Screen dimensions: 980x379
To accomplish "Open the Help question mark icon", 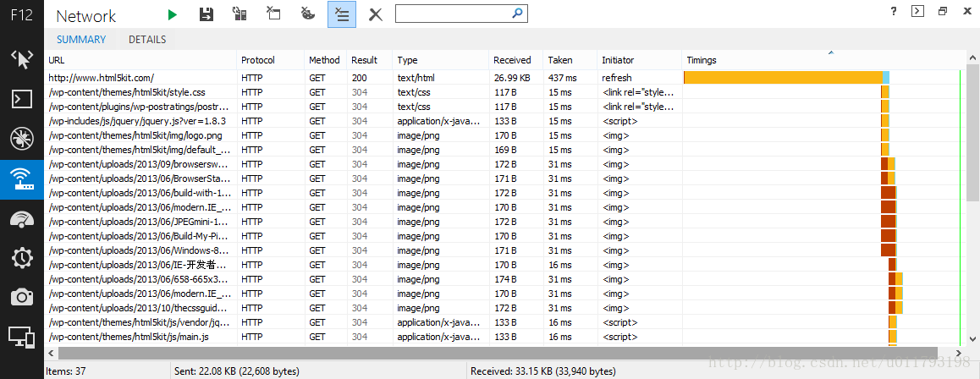I will pos(893,11).
